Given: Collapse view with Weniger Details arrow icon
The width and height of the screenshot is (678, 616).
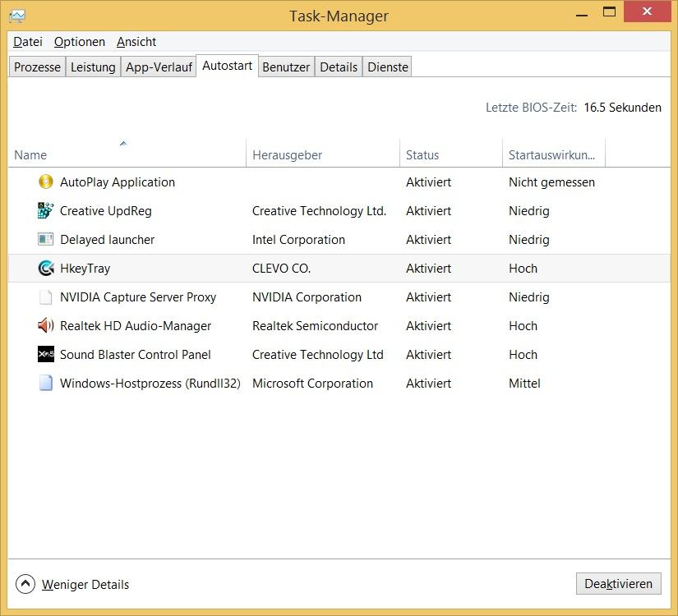Looking at the screenshot, I should click(x=25, y=584).
